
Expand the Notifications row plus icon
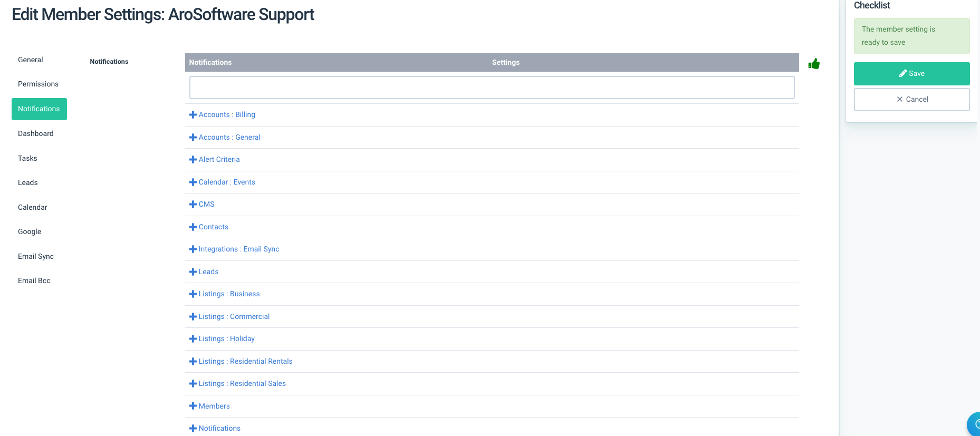click(193, 429)
